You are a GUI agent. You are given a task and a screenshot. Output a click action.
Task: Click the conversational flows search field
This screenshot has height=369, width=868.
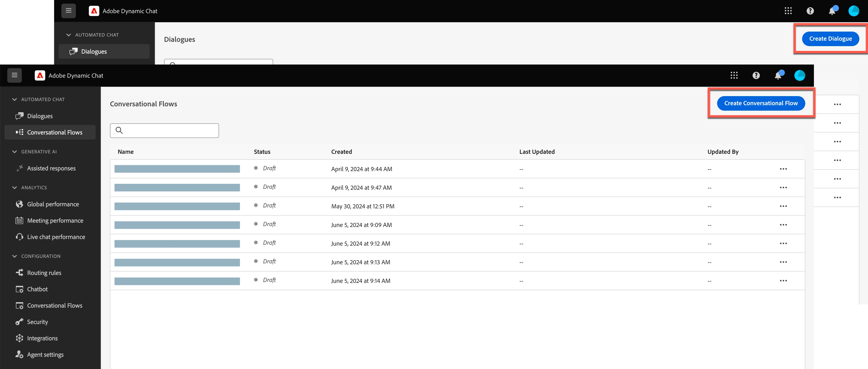coord(168,130)
